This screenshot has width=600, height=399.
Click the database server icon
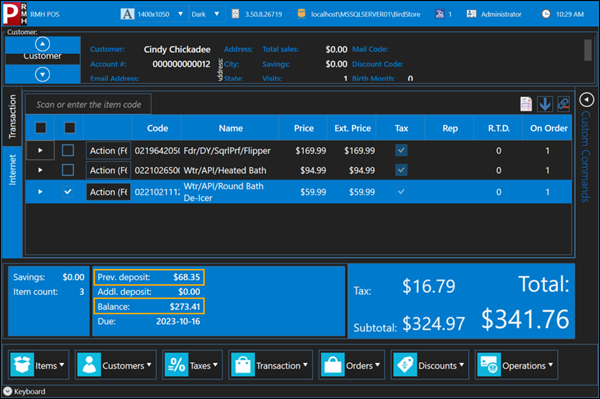302,14
